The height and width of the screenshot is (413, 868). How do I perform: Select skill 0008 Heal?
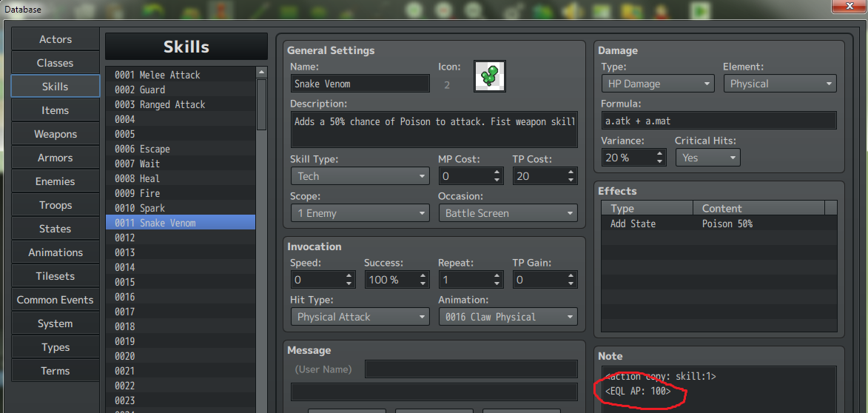[181, 179]
